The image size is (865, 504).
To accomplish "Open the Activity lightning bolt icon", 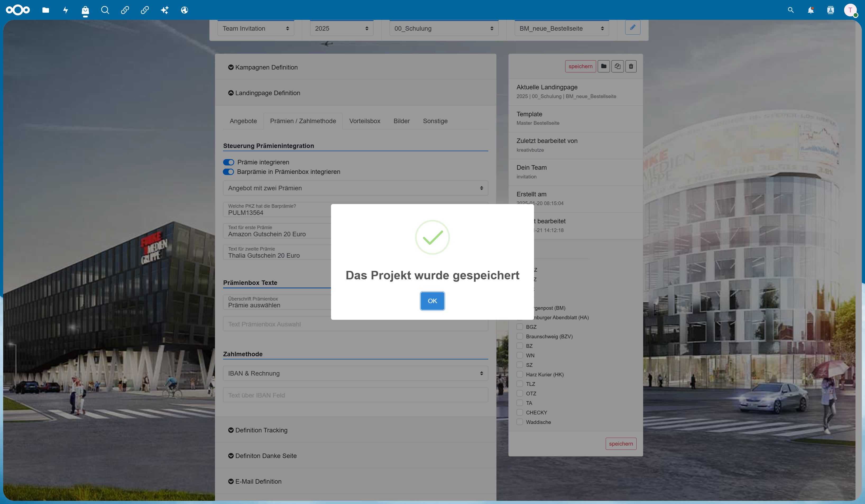I will [x=66, y=10].
